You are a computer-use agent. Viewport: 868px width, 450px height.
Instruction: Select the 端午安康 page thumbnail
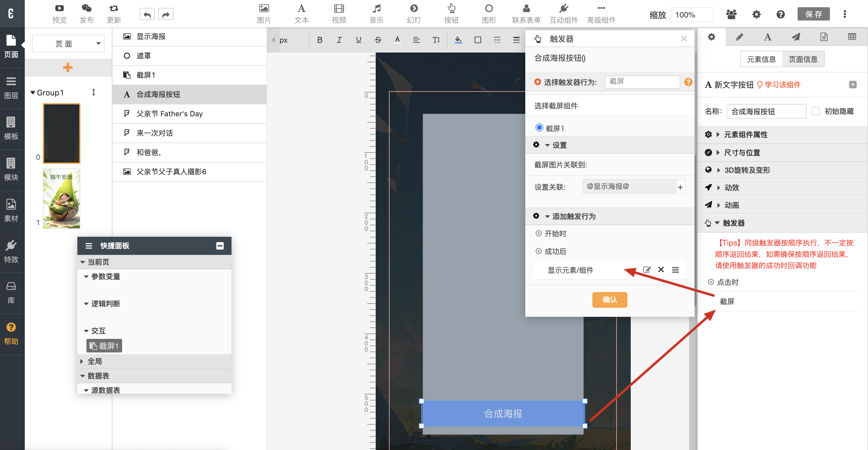point(61,199)
